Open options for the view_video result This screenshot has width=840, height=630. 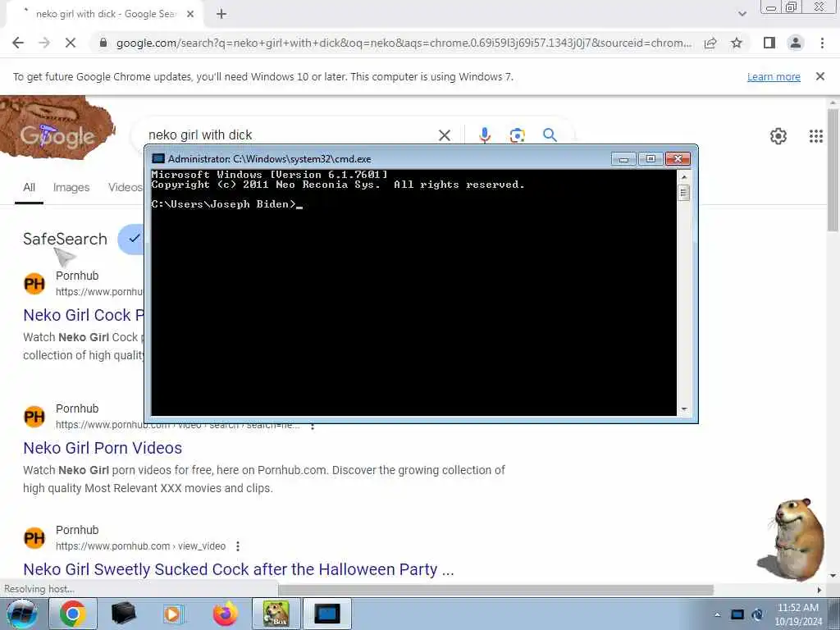point(238,546)
